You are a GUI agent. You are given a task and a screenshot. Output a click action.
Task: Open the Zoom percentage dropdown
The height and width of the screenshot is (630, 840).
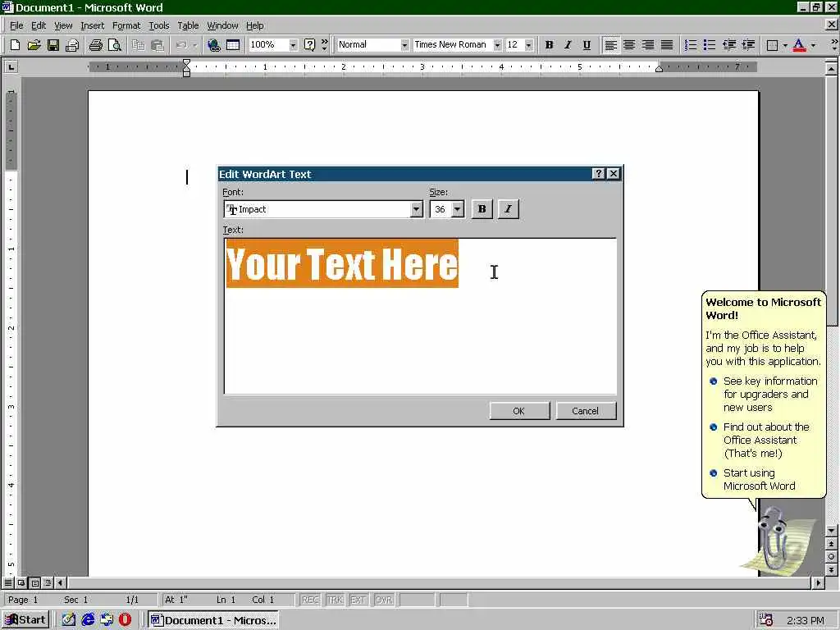click(x=293, y=45)
